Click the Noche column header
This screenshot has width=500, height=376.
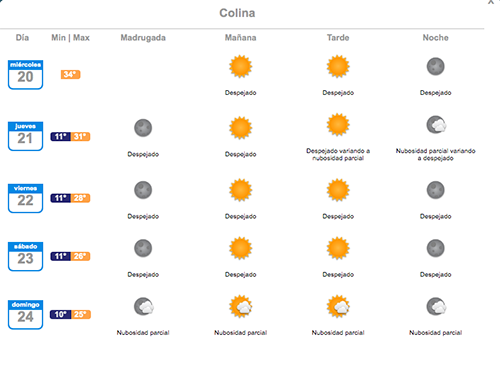point(435,38)
